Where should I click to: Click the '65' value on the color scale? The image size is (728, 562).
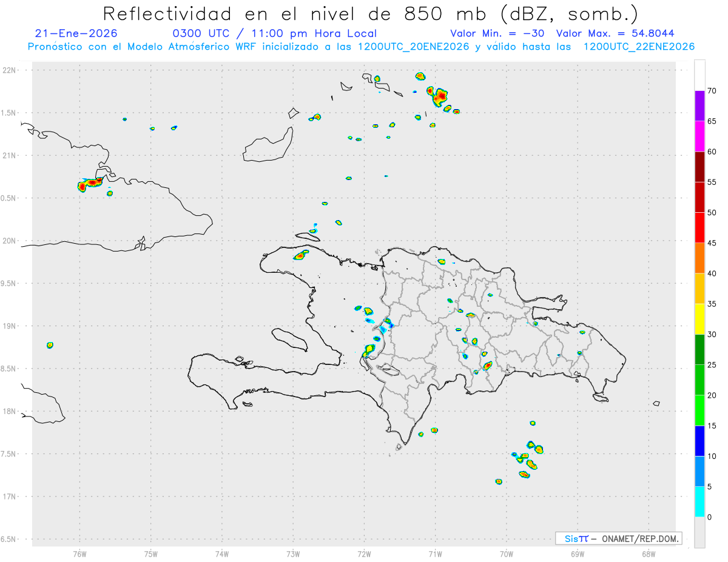click(x=712, y=121)
